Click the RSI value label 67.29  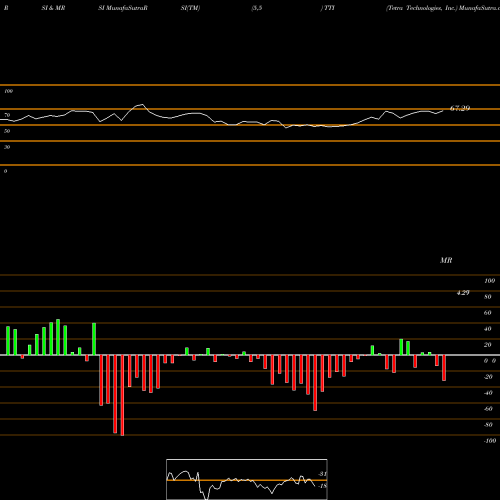[x=460, y=108]
